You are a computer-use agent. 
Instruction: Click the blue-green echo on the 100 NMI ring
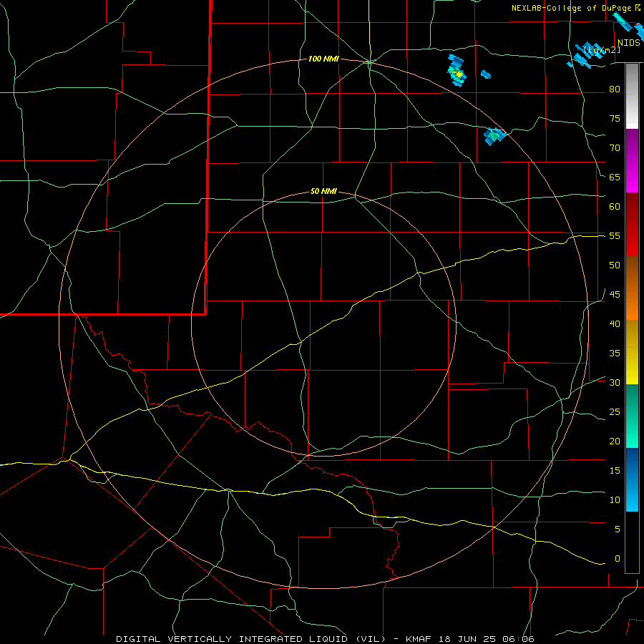coord(494,136)
